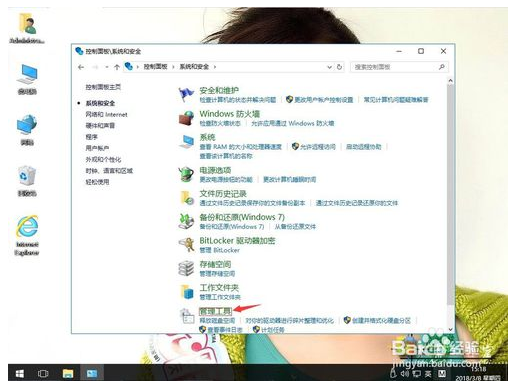Open the 安全和维护 heading link
510x381 pixels.
(219, 90)
